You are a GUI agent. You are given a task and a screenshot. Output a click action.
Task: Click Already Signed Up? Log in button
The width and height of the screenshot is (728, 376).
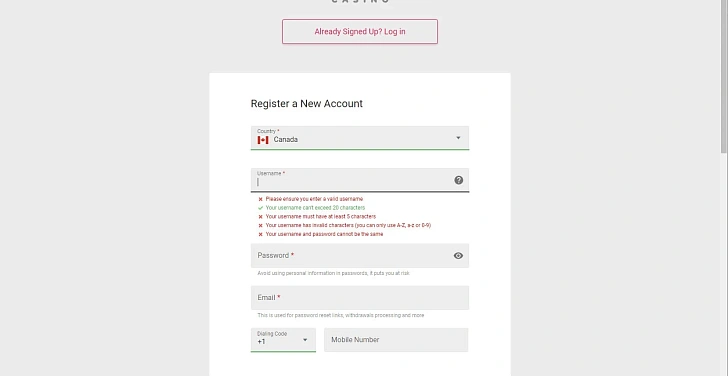[360, 32]
